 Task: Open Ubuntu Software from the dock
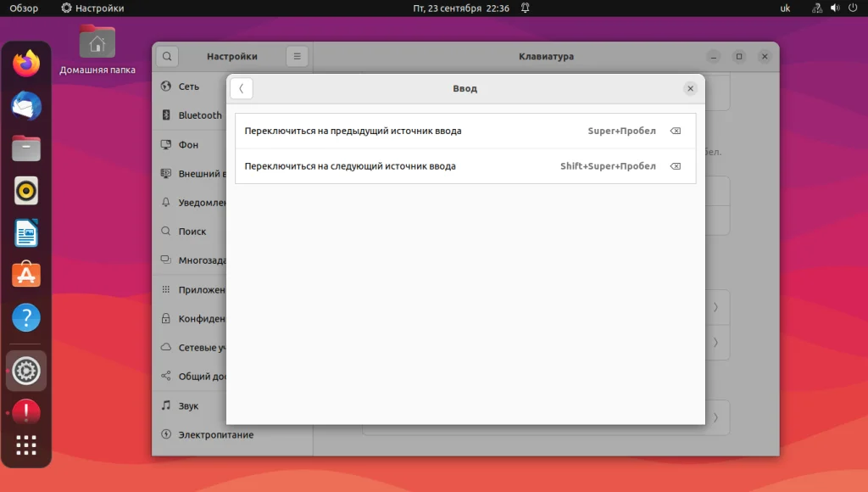pyautogui.click(x=26, y=275)
